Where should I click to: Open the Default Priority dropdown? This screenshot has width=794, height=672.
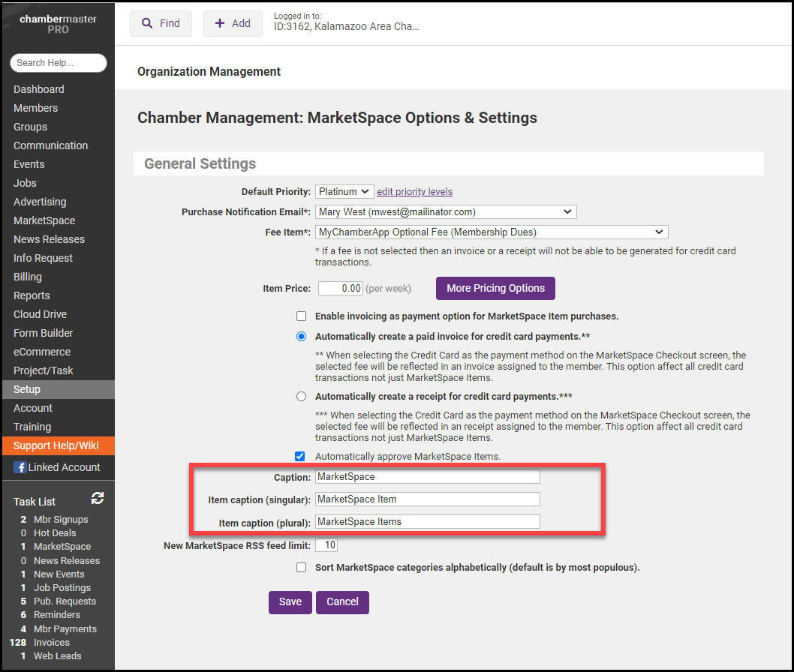click(344, 192)
